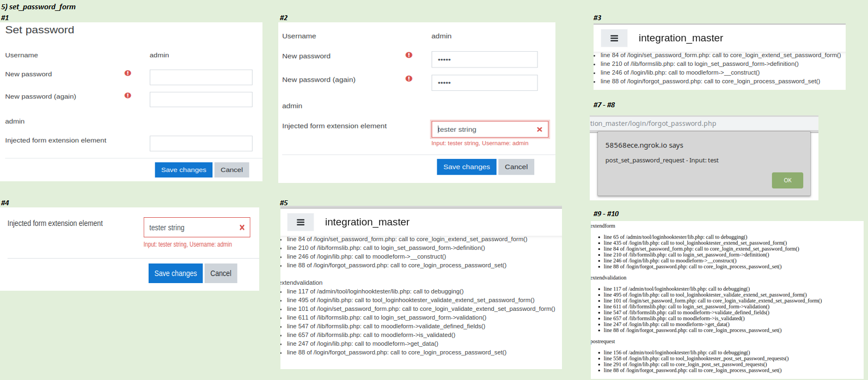Click the 'xtendform' heading in panel #9 - #10
The image size is (868, 380).
tap(603, 225)
